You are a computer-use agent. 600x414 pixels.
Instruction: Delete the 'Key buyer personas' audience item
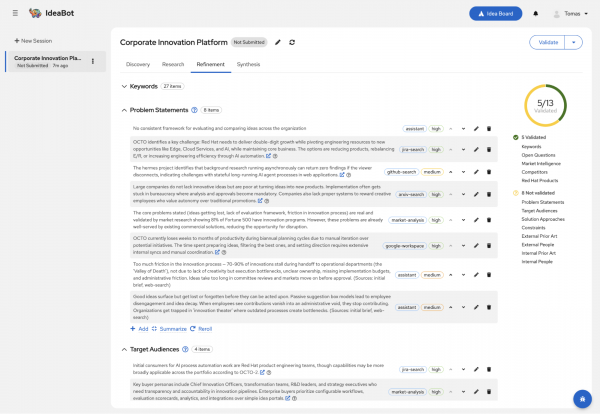pos(489,392)
